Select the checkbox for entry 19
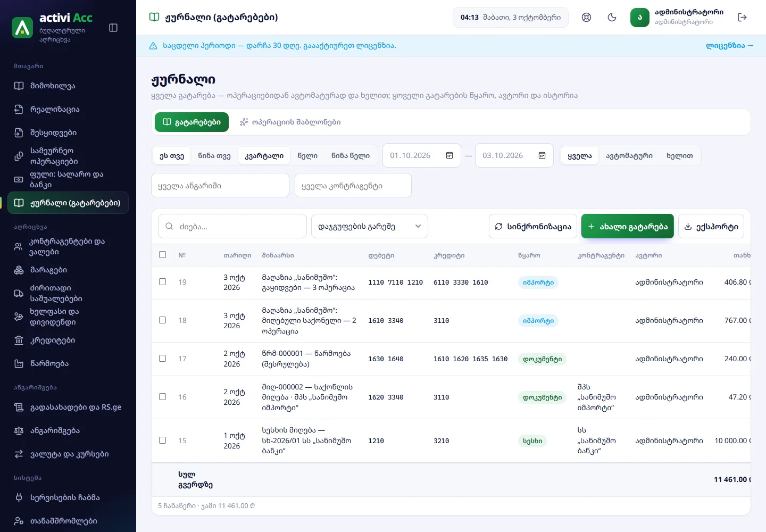Image resolution: width=766 pixels, height=532 pixels. pyautogui.click(x=163, y=282)
